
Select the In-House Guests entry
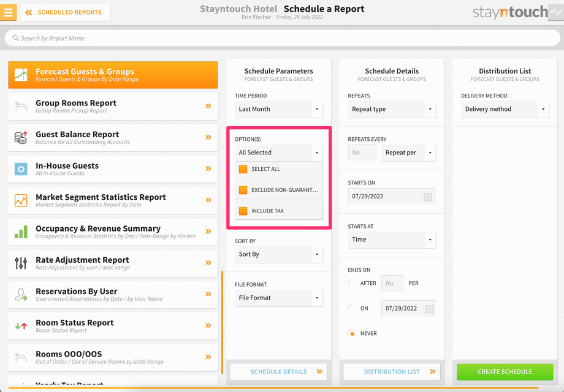(x=113, y=169)
